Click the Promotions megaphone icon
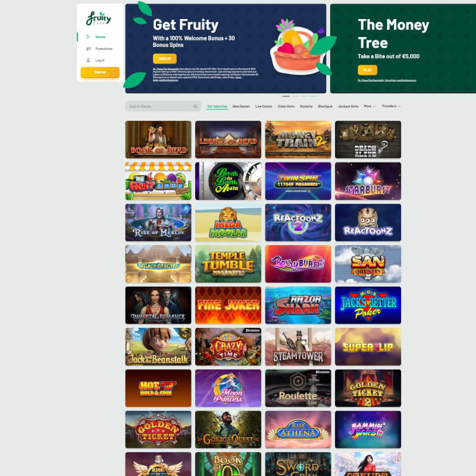Screen dimensions: 476x476 [x=88, y=49]
